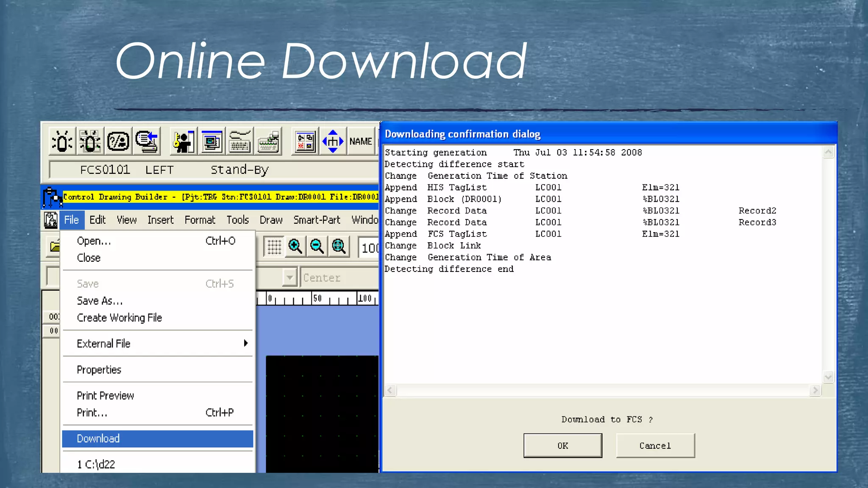Choose Create Working File menu entry

tap(120, 318)
